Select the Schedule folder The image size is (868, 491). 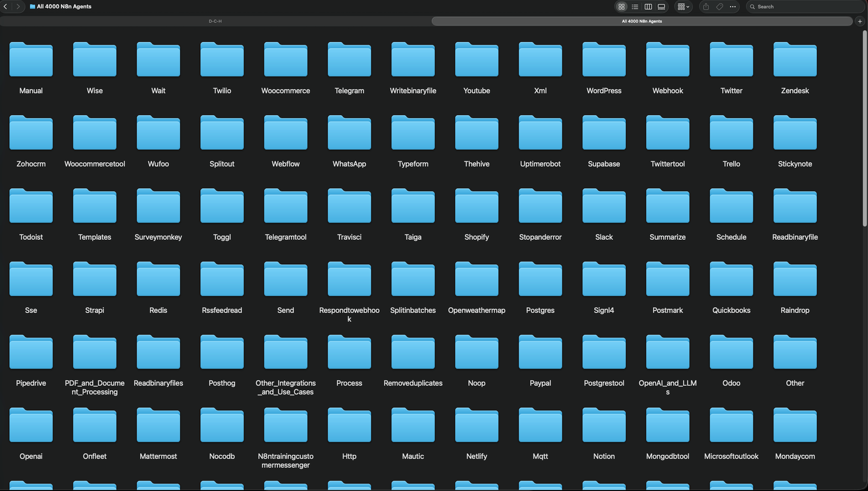[731, 206]
